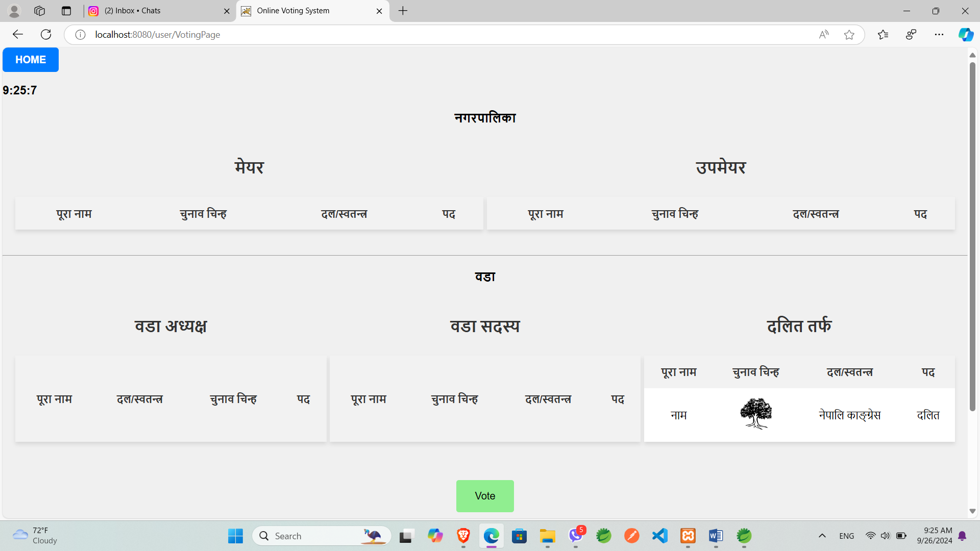Click the blue HOME button

[31, 60]
